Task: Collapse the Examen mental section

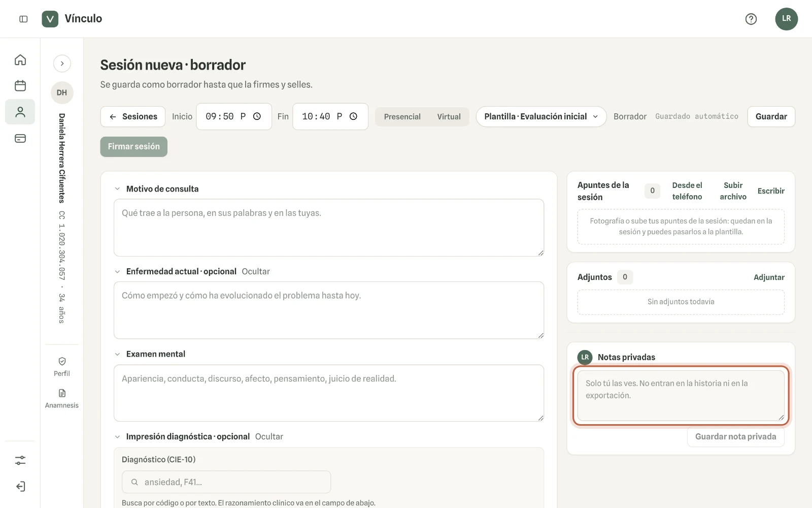Action: click(x=117, y=354)
